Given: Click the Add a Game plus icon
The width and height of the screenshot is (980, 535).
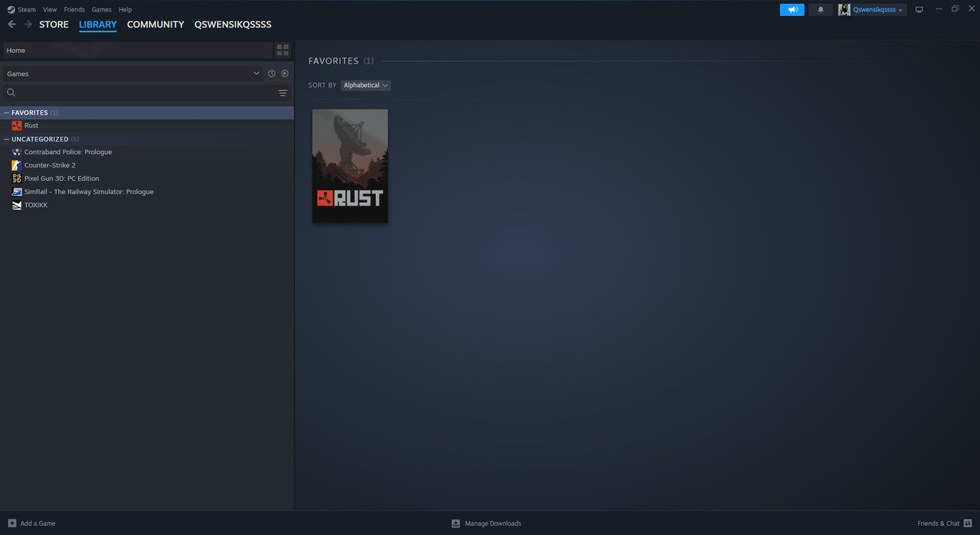Looking at the screenshot, I should pos(11,524).
